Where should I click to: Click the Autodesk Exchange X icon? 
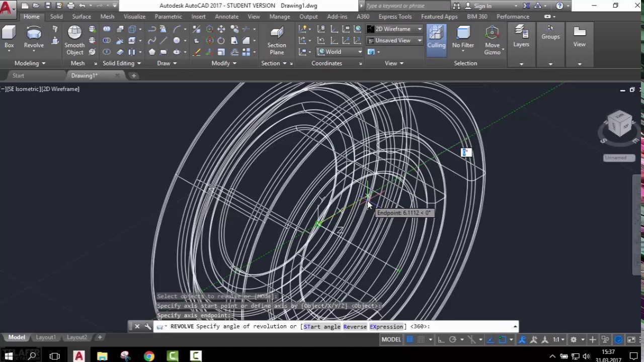tap(526, 6)
